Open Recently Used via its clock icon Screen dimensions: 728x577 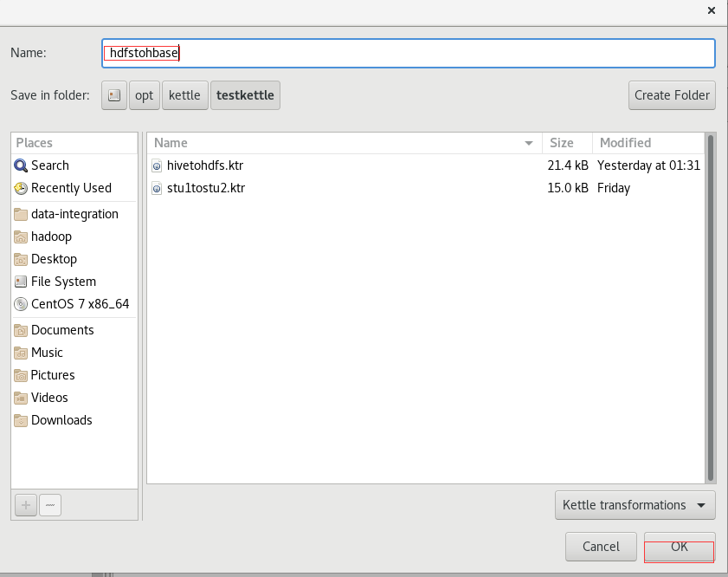pyautogui.click(x=21, y=188)
